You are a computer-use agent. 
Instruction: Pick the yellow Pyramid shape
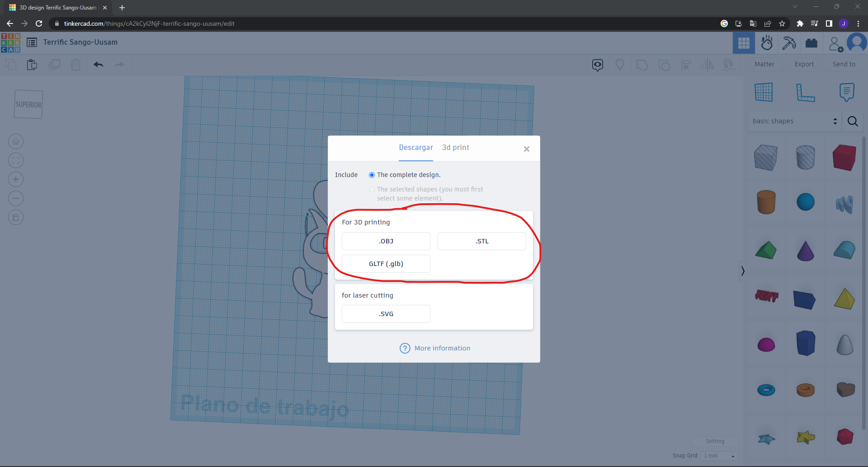point(844,299)
